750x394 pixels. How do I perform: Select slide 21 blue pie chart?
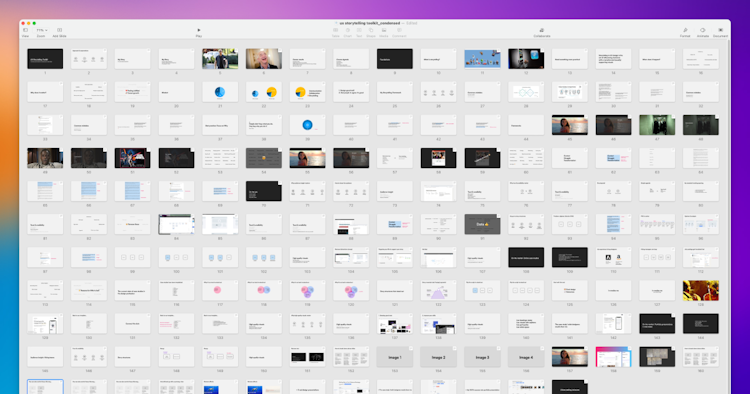click(220, 92)
